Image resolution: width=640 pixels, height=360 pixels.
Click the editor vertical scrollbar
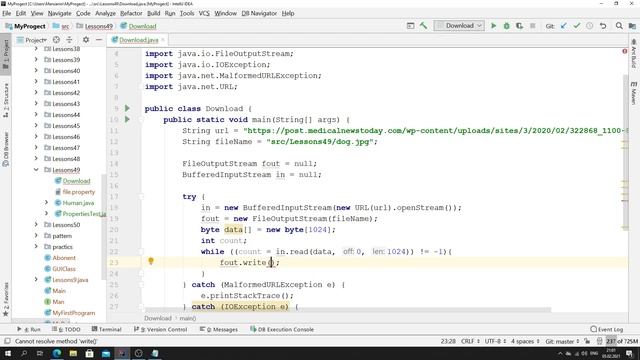tap(625, 153)
